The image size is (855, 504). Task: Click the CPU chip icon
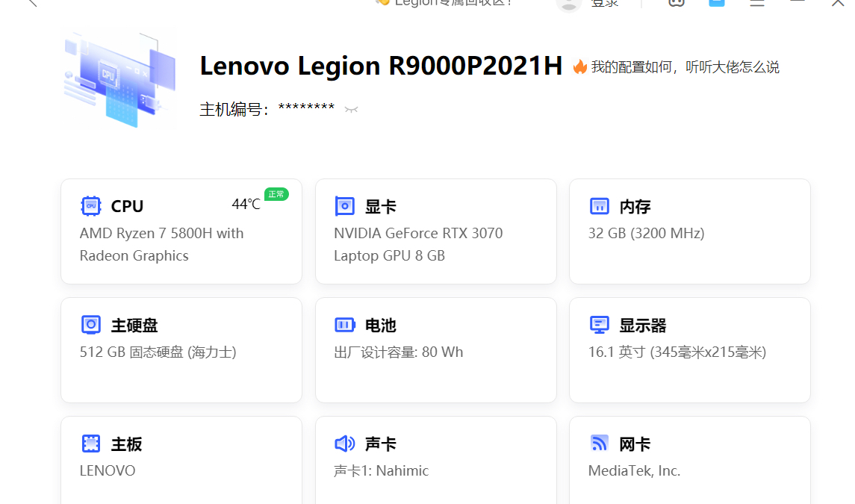click(x=91, y=206)
